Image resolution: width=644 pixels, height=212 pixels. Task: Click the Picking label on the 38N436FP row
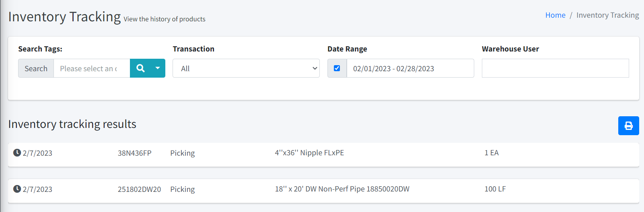tap(182, 153)
